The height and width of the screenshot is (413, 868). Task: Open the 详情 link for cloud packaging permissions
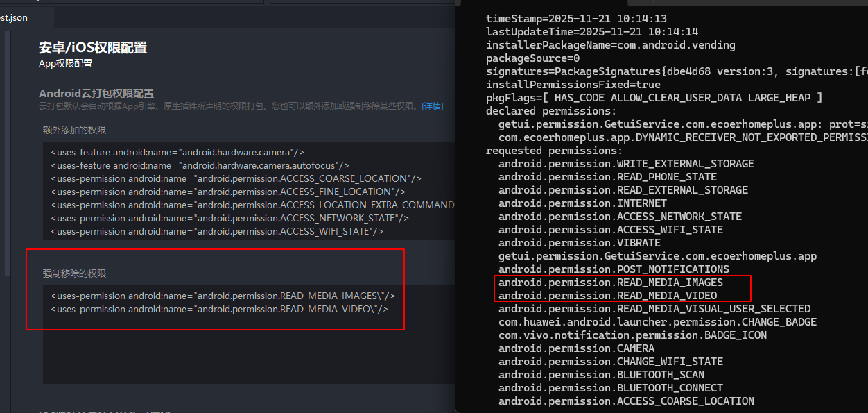click(433, 106)
